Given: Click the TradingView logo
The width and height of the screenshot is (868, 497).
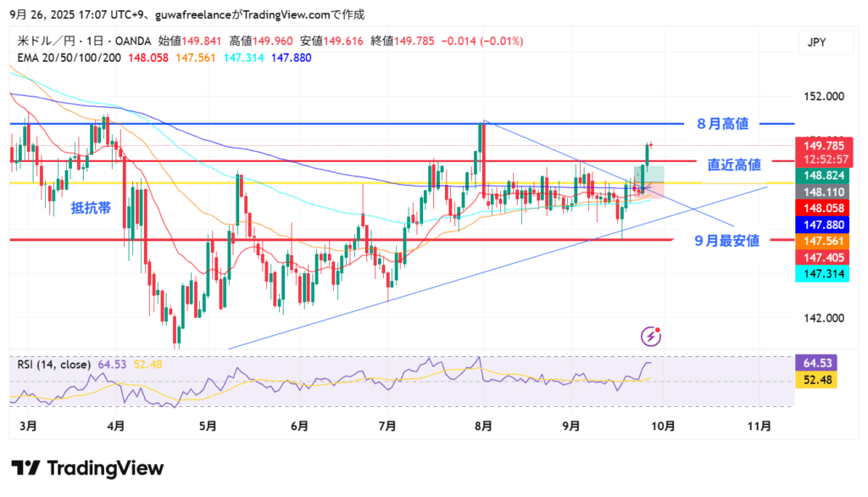Looking at the screenshot, I should [x=87, y=468].
